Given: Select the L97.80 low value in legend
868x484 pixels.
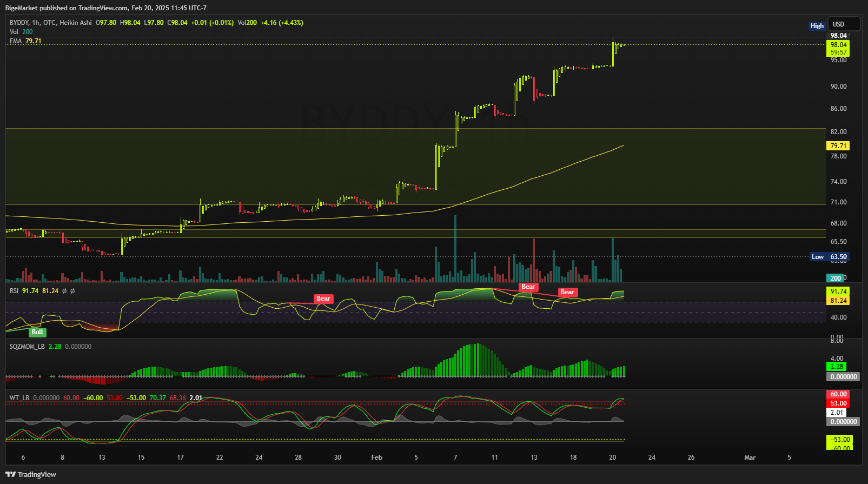Looking at the screenshot, I should pos(154,23).
